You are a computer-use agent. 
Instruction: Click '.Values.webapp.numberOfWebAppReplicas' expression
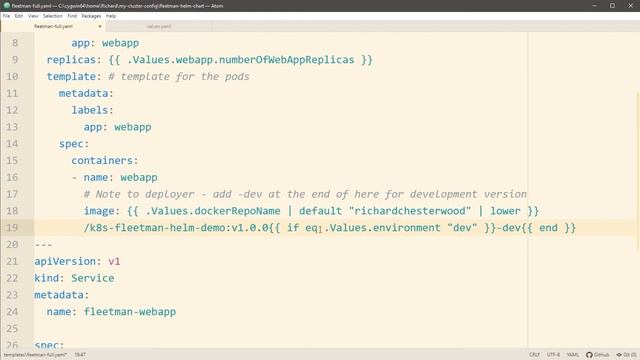(x=241, y=60)
